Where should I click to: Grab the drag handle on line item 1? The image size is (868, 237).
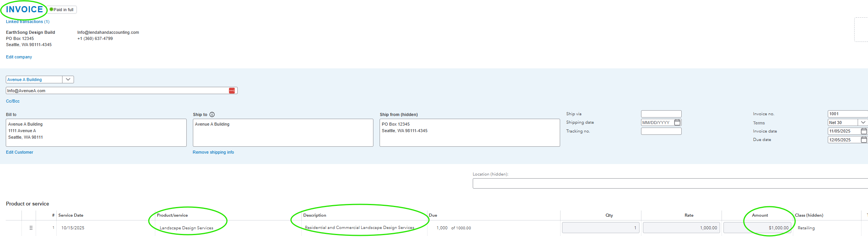(x=31, y=228)
